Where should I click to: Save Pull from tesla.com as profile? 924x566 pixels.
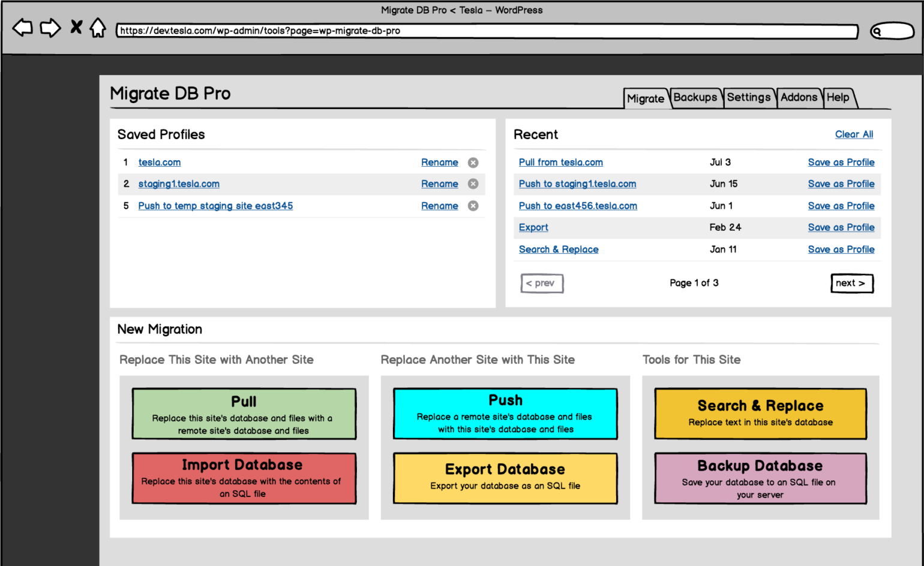pyautogui.click(x=841, y=162)
